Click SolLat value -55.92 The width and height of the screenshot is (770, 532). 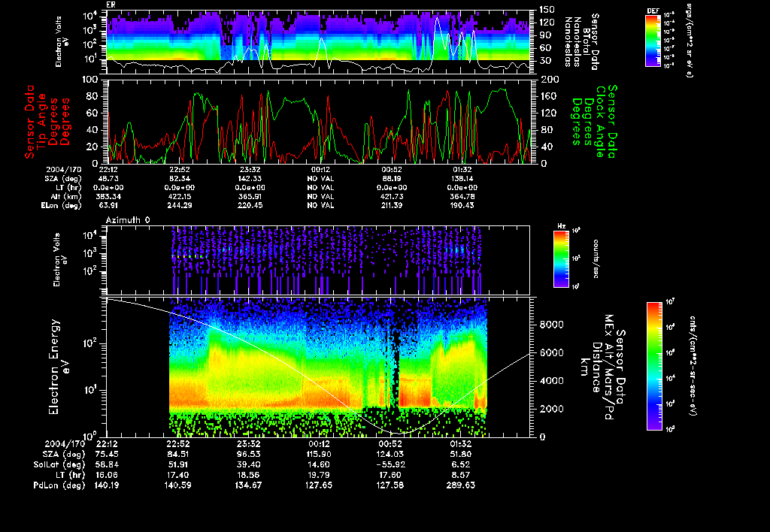(x=390, y=464)
